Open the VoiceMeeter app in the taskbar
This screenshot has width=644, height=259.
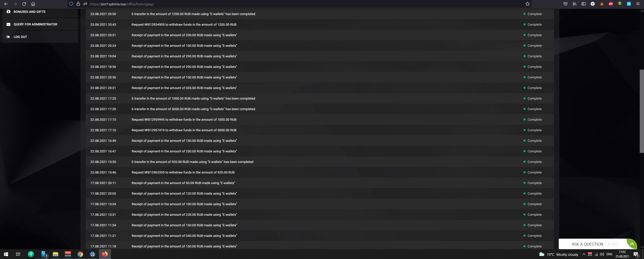click(68, 254)
